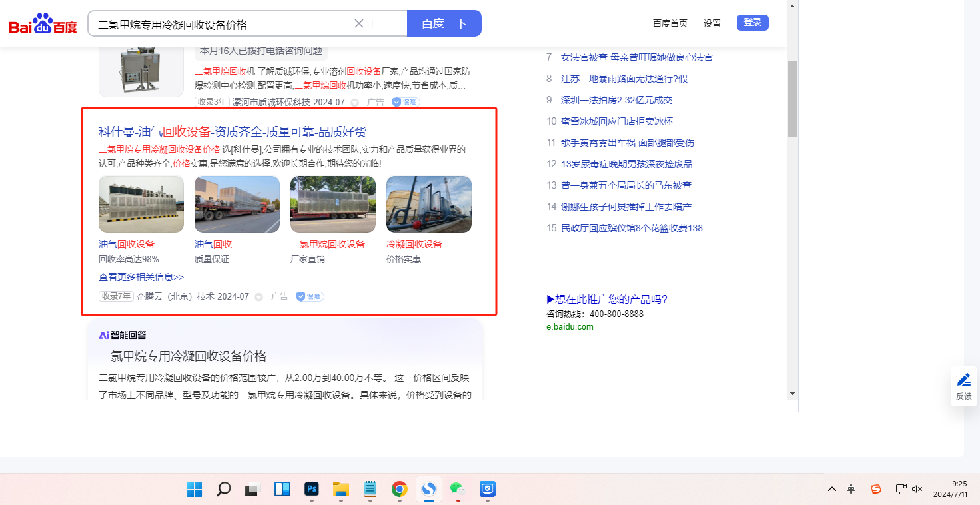Expand hidden system tray icons chevron
980x505 pixels.
pyautogui.click(x=831, y=489)
